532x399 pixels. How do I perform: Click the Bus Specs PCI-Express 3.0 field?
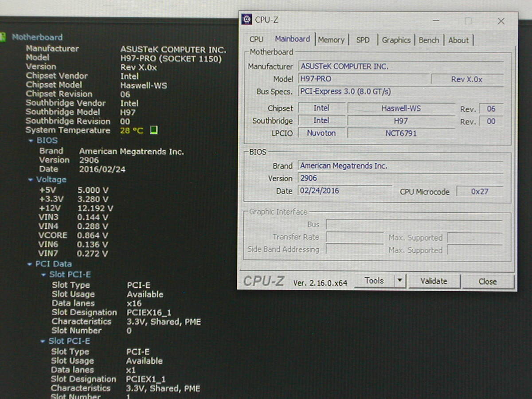coord(400,92)
